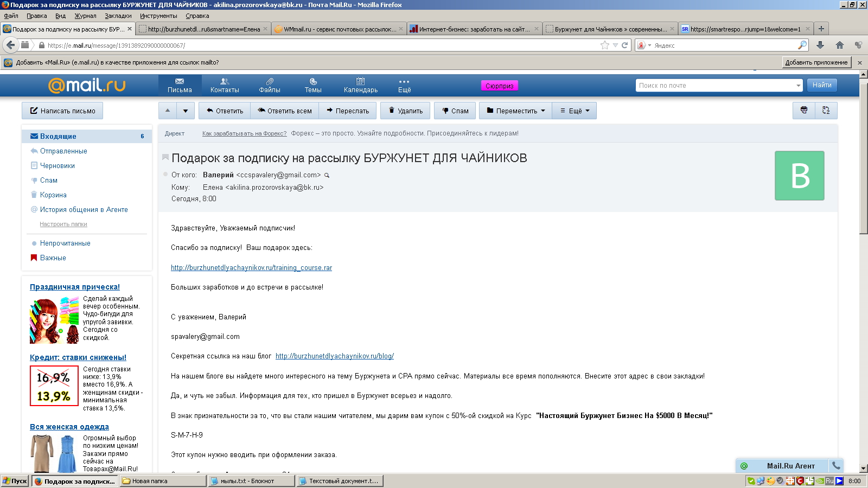Click the Mail.ru logo
This screenshot has height=488, width=868.
point(87,85)
